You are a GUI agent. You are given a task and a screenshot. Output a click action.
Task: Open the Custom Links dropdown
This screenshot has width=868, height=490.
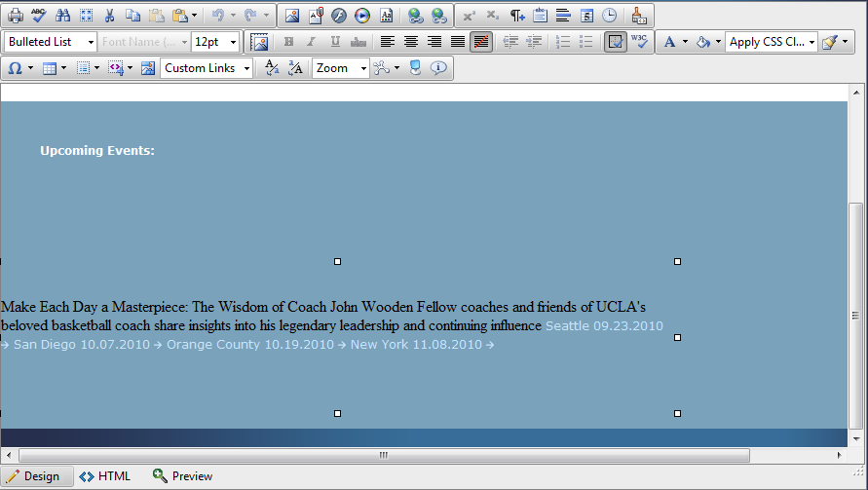tap(207, 68)
